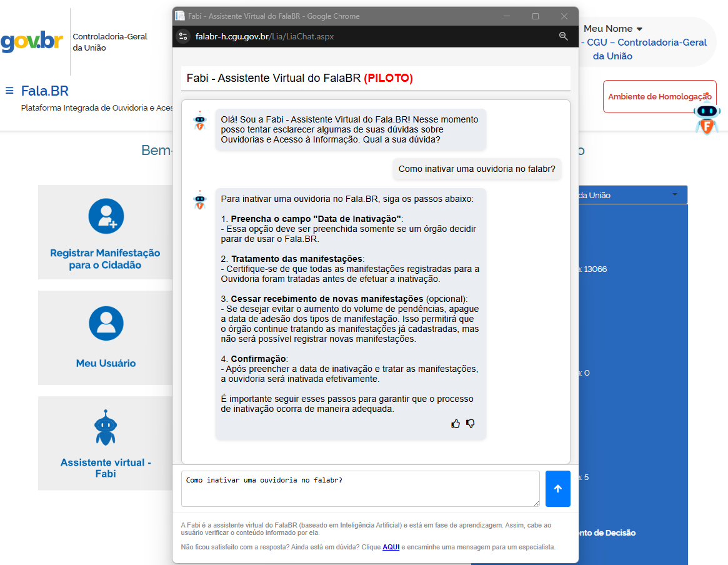
Task: Open the Meu Usuário tile
Action: tap(105, 337)
